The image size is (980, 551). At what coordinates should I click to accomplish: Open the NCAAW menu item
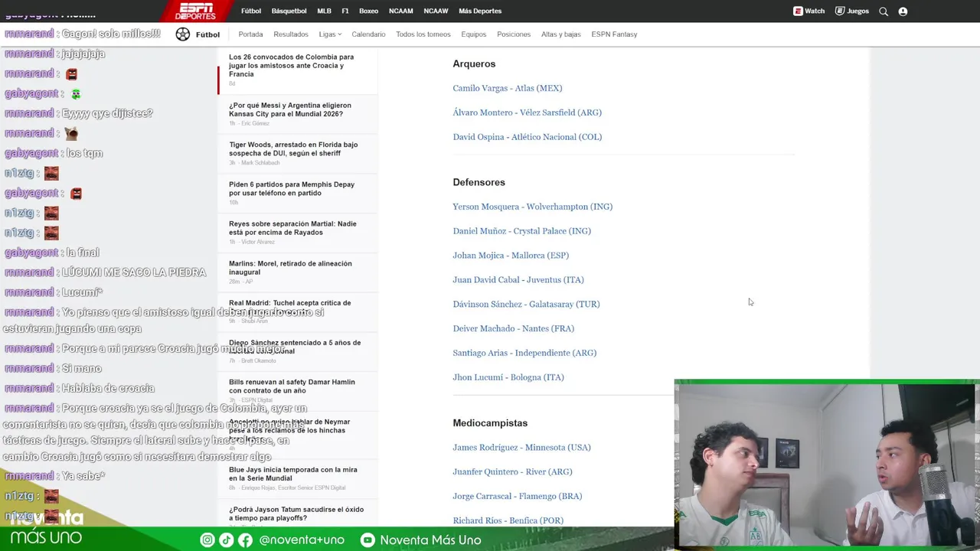[436, 11]
